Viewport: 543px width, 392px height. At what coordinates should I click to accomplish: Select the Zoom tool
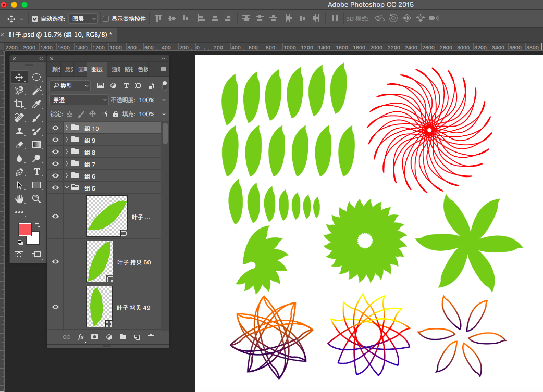click(x=36, y=199)
